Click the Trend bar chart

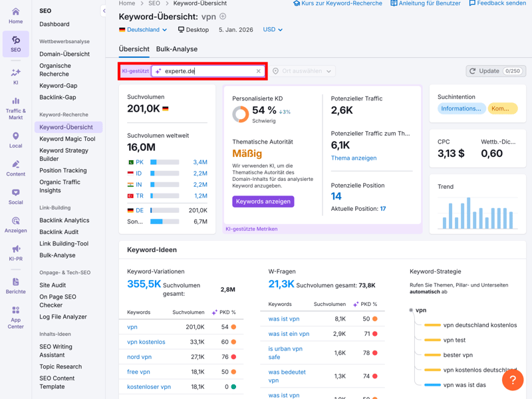[x=477, y=213]
